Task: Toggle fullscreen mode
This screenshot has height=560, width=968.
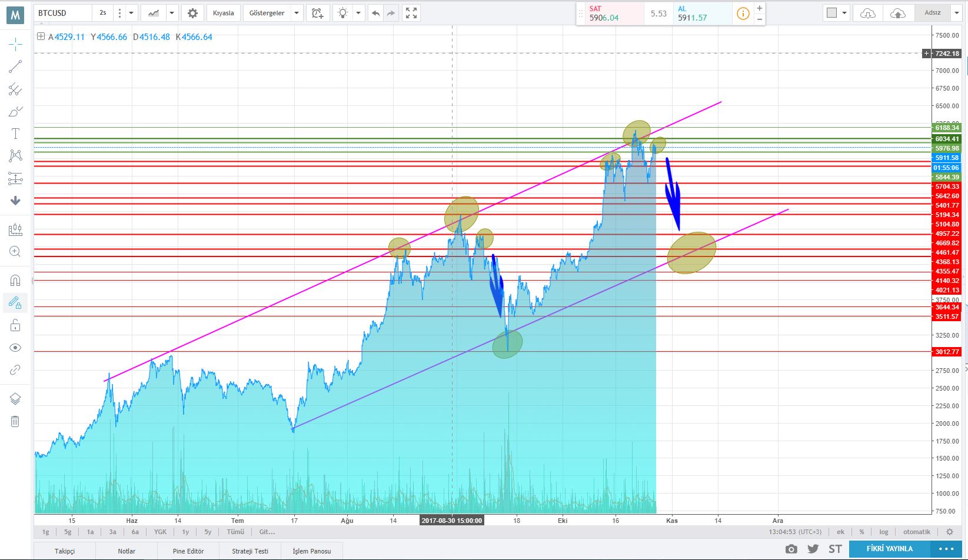Action: pos(411,13)
